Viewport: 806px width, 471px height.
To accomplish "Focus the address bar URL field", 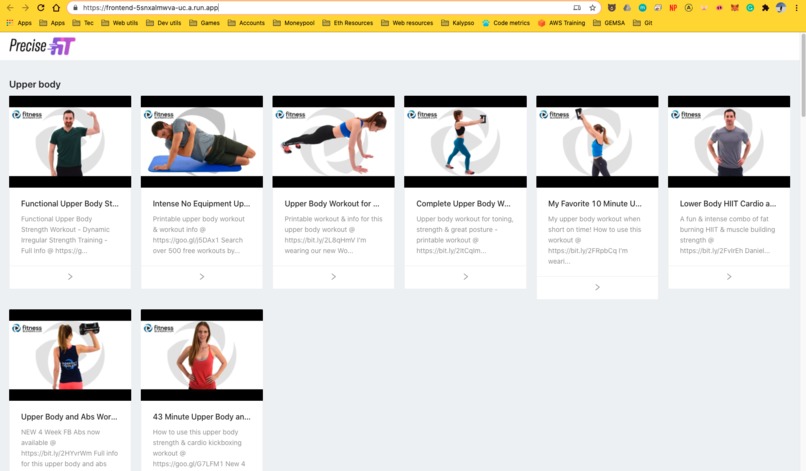I will tap(324, 8).
